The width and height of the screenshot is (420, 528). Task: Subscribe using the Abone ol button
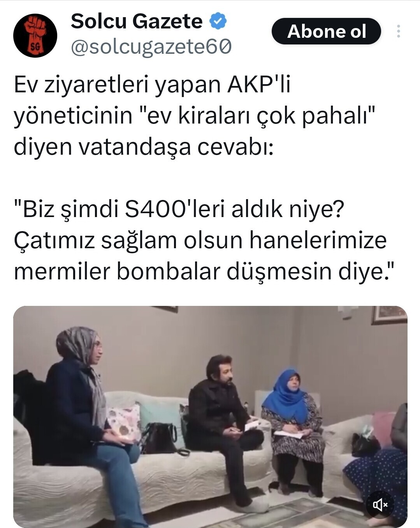point(326,31)
